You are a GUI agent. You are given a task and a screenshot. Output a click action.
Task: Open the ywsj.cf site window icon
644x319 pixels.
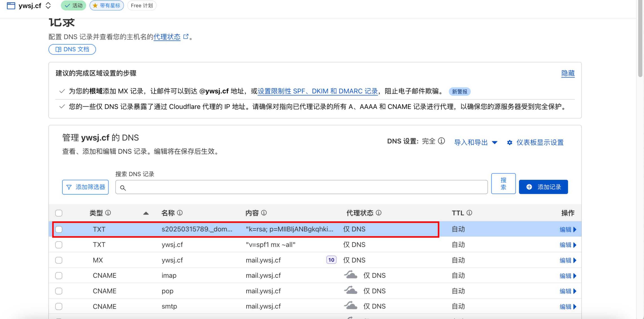pyautogui.click(x=11, y=5)
